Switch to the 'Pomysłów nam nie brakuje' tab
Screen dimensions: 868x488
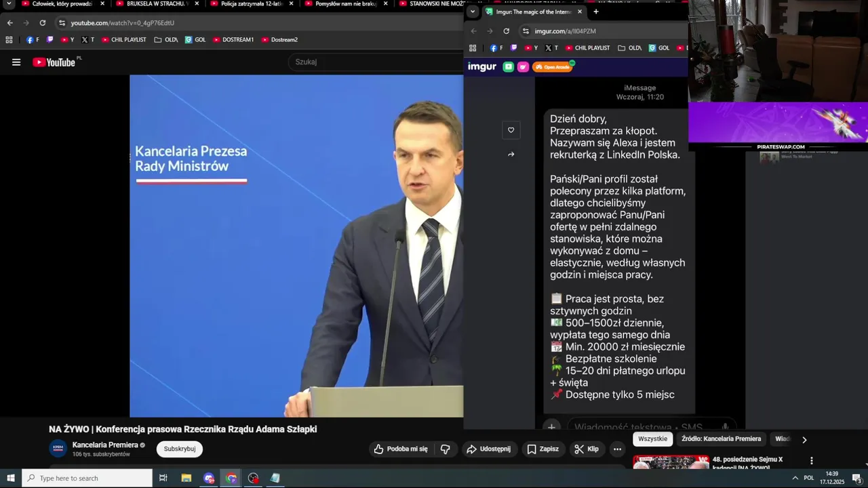coord(345,4)
